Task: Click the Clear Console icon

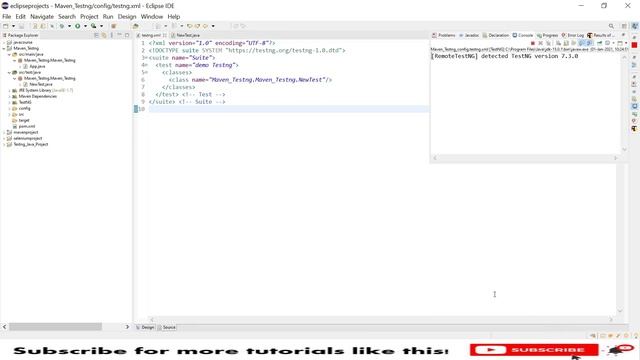Action: [x=558, y=43]
